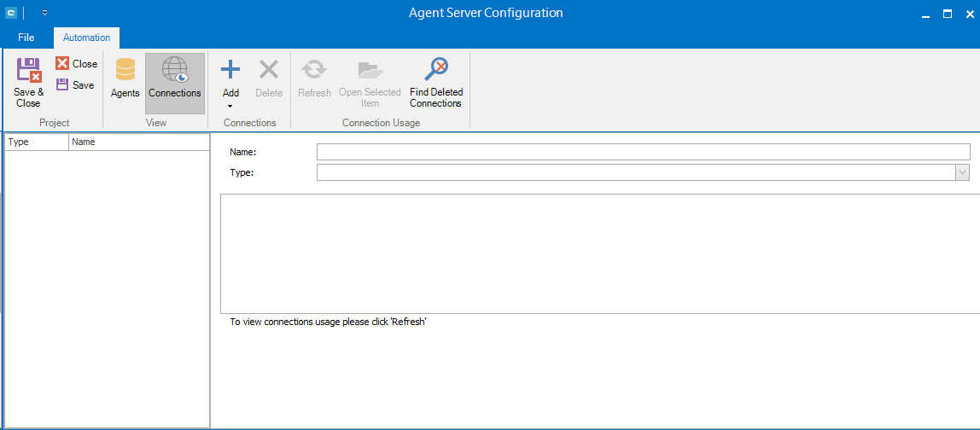Sort list by Type column header

pos(36,142)
